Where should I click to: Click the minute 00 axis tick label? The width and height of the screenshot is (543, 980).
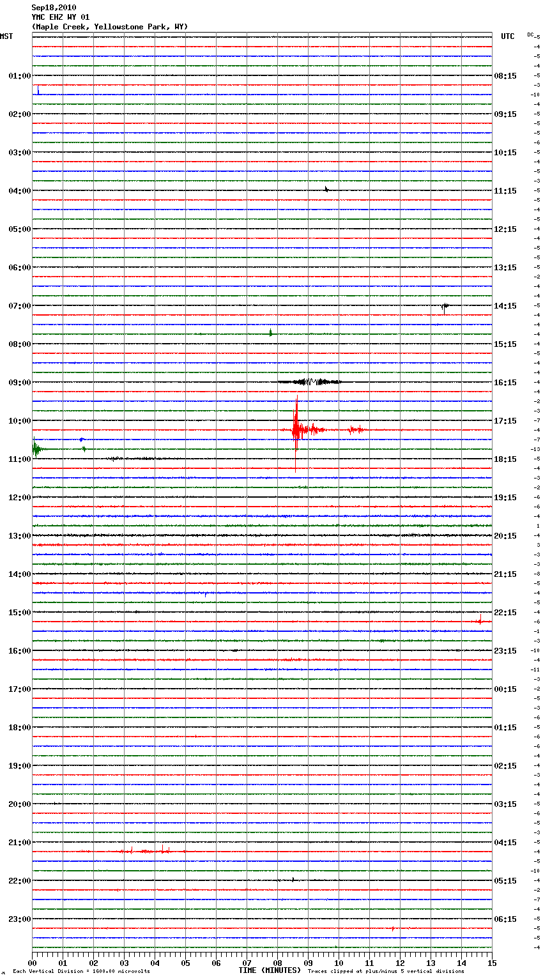click(32, 963)
